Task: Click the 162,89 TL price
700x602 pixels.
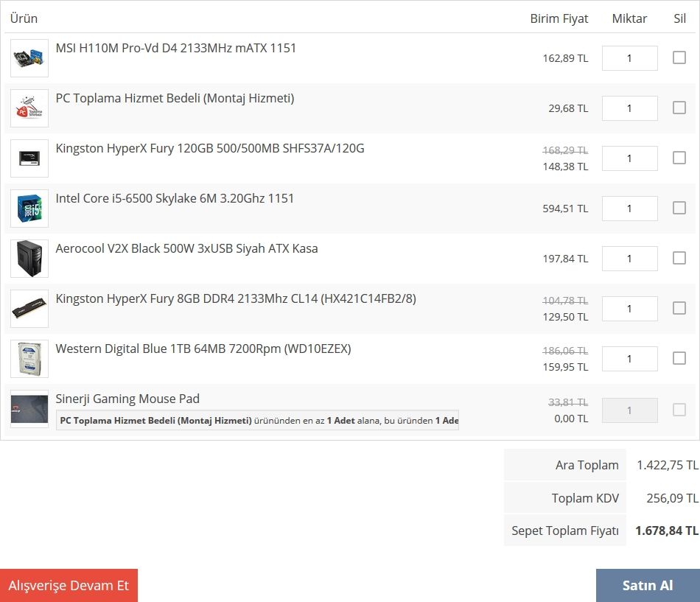Action: click(x=565, y=58)
